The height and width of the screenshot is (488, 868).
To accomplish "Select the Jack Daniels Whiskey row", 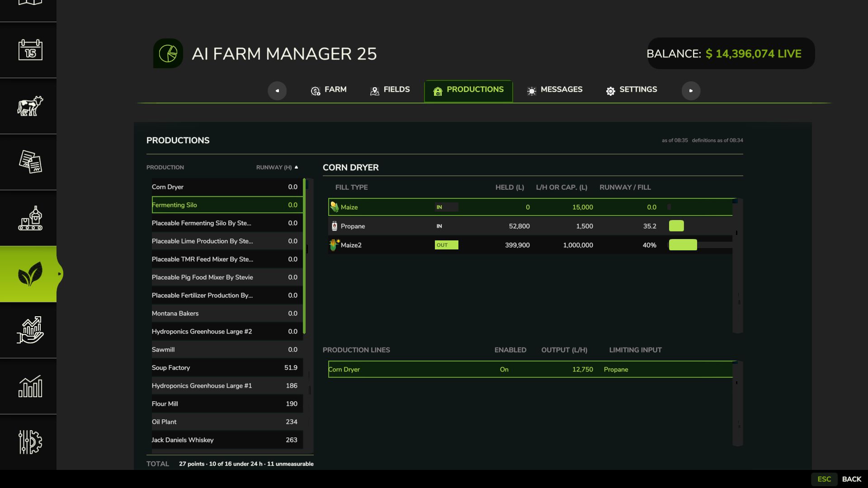I will coord(227,440).
